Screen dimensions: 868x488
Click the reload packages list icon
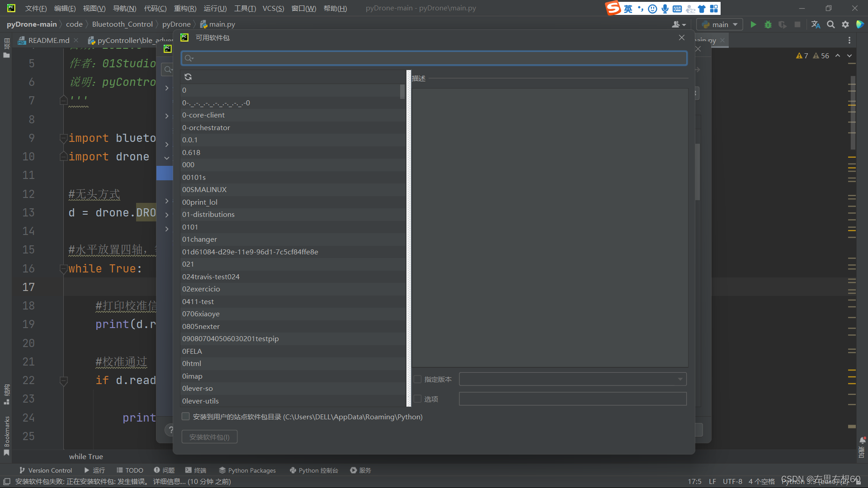tap(188, 77)
